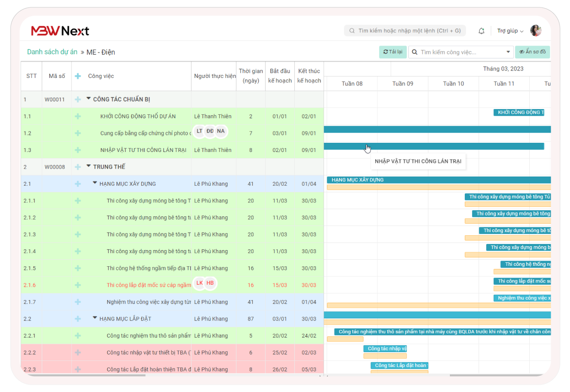Click the LT assignee avatar on row 1.2
This screenshot has width=570, height=392.
click(199, 131)
